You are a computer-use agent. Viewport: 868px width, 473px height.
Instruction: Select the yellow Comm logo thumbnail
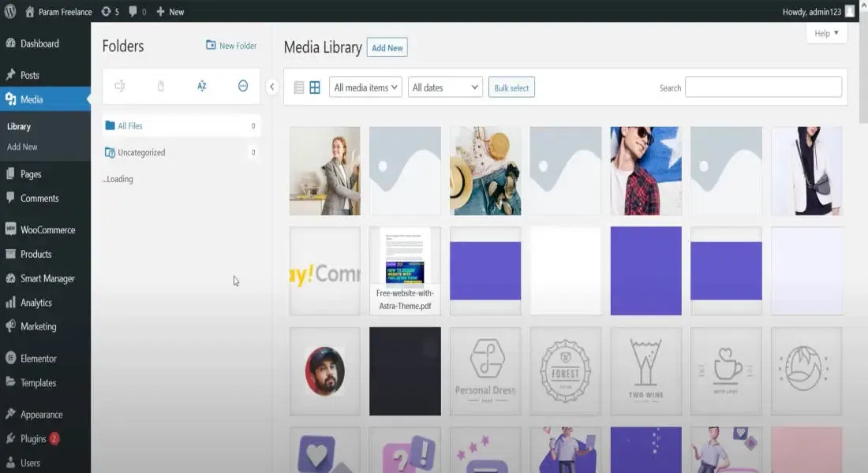pyautogui.click(x=325, y=271)
